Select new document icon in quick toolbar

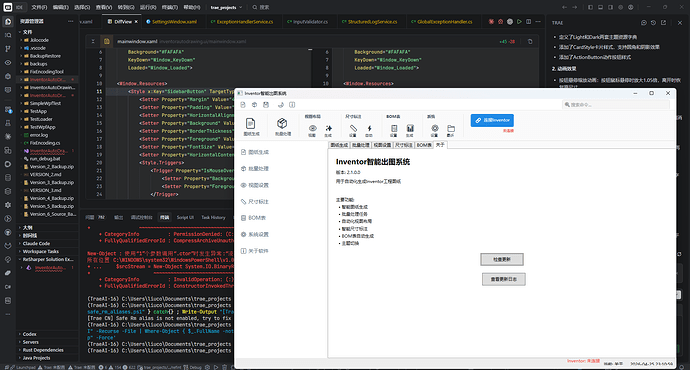[243, 105]
